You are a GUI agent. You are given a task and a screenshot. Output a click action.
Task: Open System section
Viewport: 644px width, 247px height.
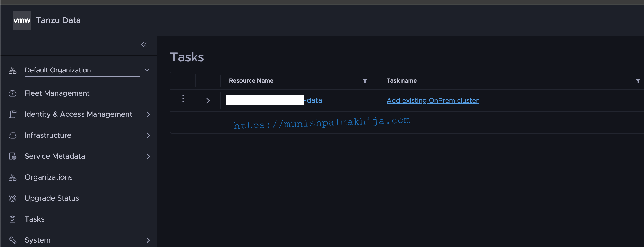click(37, 240)
